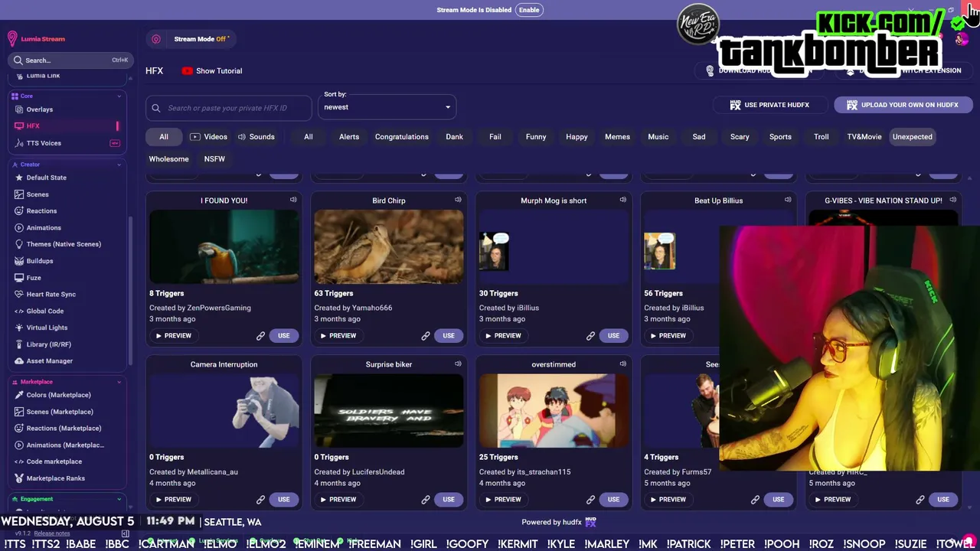
Task: Click the Heart Rate Sync icon
Action: [x=19, y=295]
